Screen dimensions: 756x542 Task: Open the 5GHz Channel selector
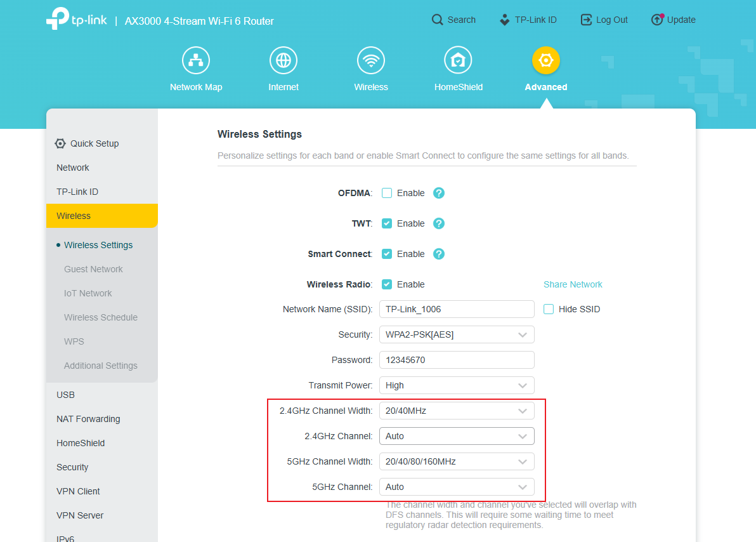(x=457, y=487)
